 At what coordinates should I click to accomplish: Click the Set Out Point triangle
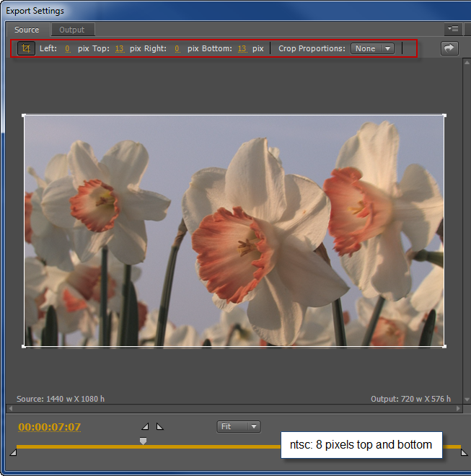click(x=160, y=426)
